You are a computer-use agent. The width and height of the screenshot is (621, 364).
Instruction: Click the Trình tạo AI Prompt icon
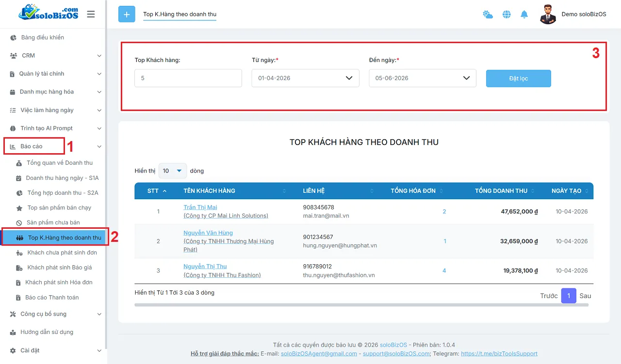13,128
